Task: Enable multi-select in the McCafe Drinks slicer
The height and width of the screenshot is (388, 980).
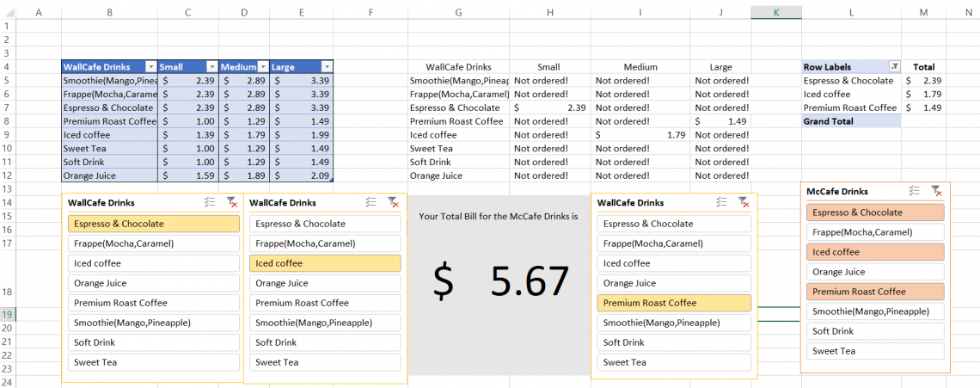Action: (915, 192)
